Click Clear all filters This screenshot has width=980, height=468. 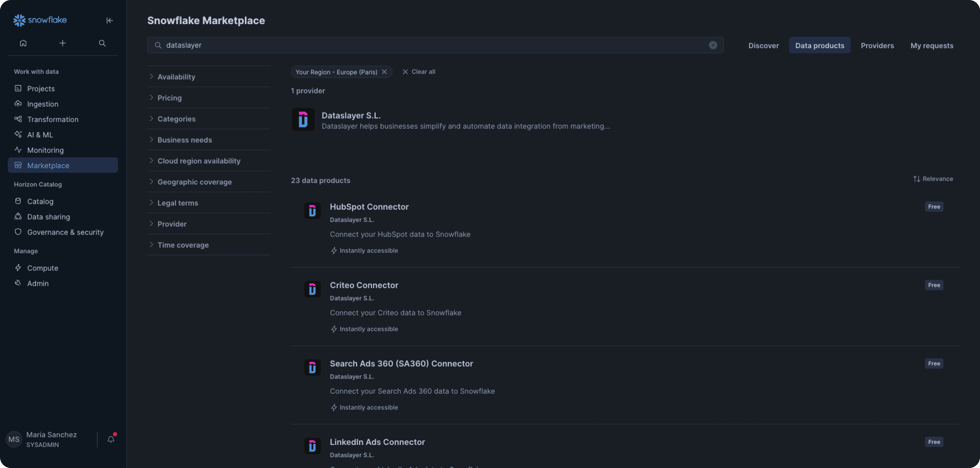tap(419, 72)
